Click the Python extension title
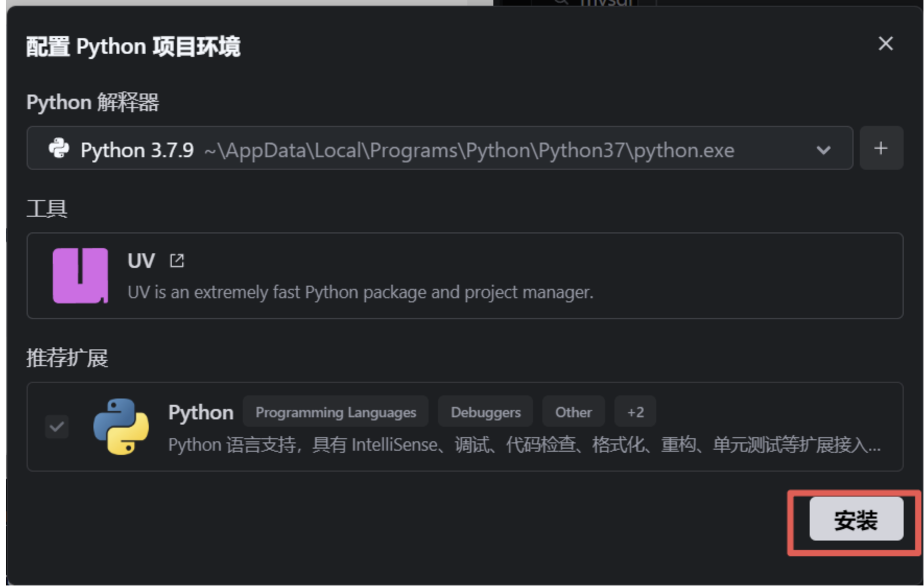924x586 pixels. coord(200,413)
